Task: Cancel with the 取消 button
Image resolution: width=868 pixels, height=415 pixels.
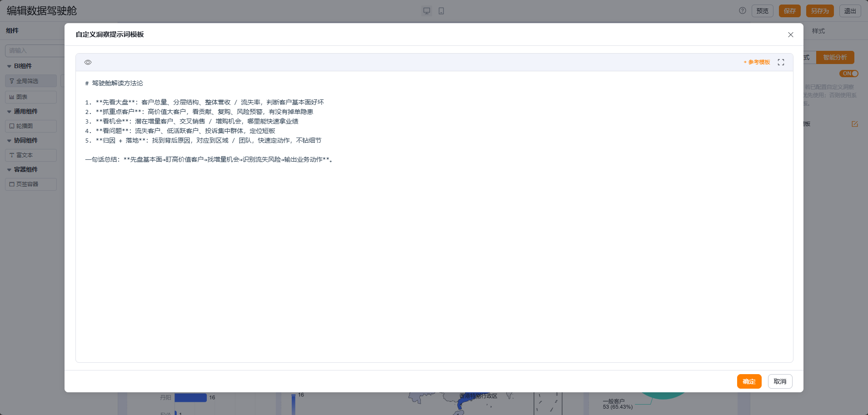Action: click(x=780, y=381)
